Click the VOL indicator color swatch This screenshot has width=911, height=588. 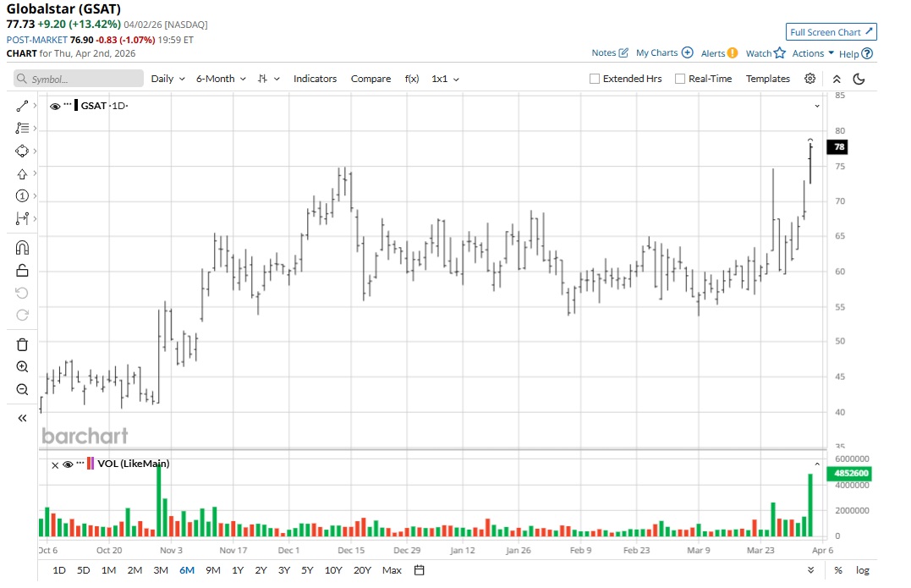click(90, 464)
